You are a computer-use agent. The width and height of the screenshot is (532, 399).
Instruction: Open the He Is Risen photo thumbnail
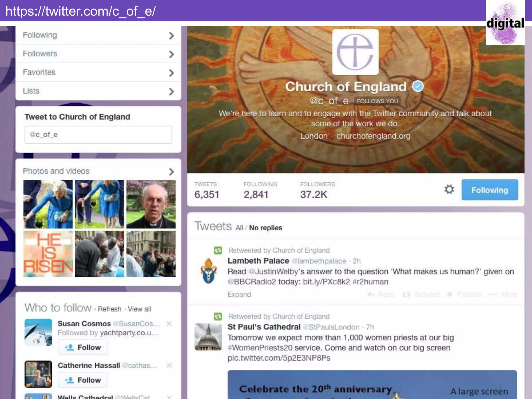pyautogui.click(x=48, y=254)
